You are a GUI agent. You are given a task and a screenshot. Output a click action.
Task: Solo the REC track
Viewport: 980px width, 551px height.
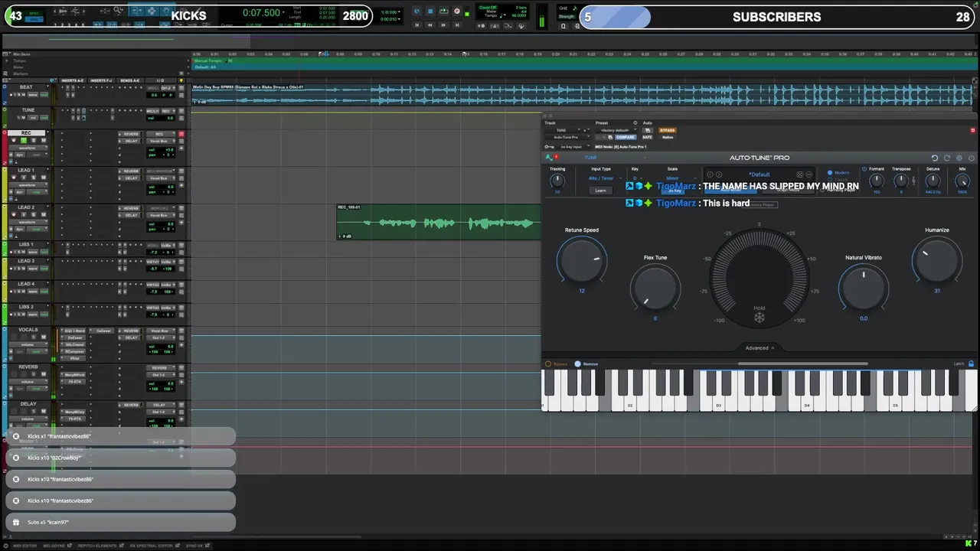(x=34, y=141)
